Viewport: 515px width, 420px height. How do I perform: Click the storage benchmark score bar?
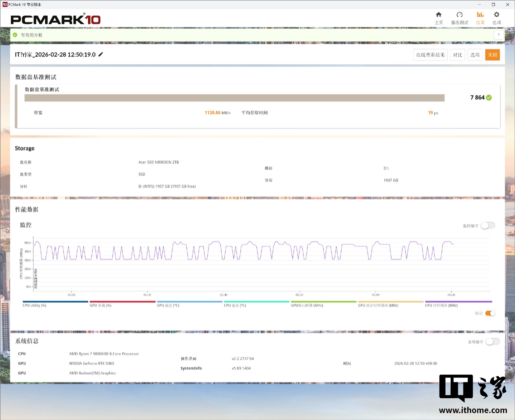coord(234,98)
